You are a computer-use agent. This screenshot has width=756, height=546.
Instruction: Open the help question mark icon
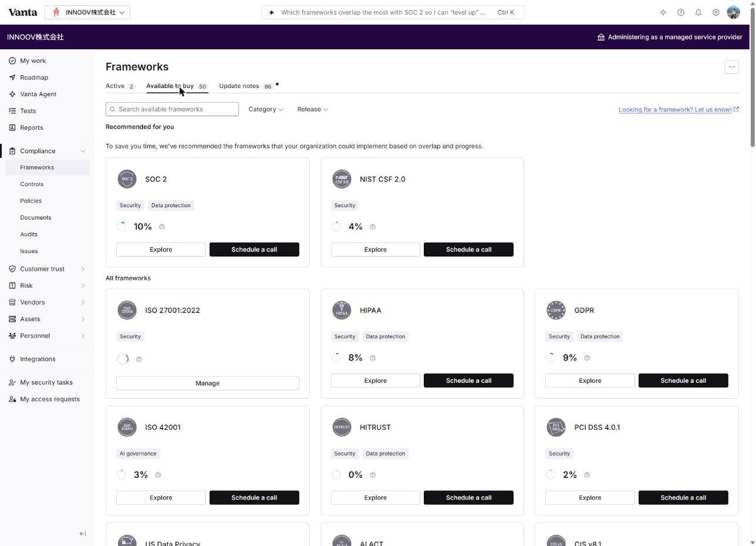[681, 12]
